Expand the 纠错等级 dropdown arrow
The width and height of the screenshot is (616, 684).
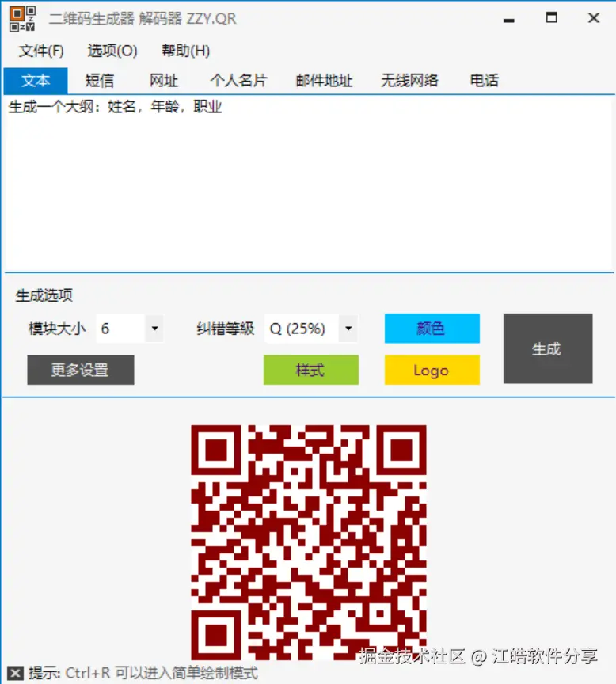[x=348, y=329]
